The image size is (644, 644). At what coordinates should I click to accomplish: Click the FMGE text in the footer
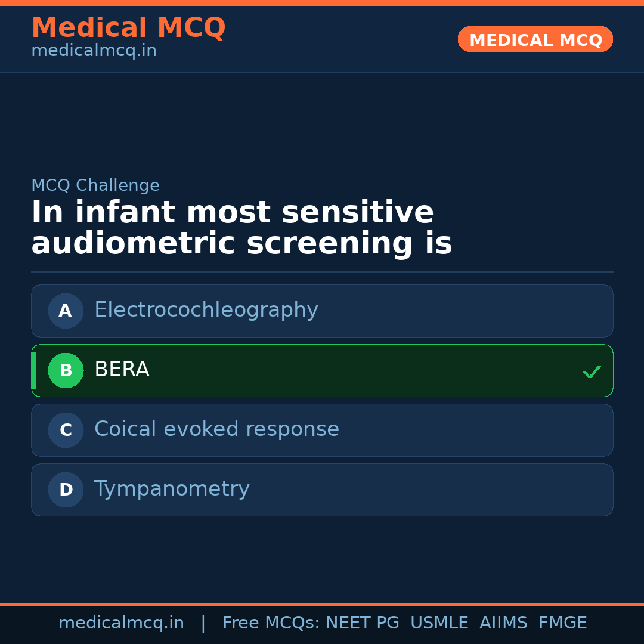click(562, 623)
